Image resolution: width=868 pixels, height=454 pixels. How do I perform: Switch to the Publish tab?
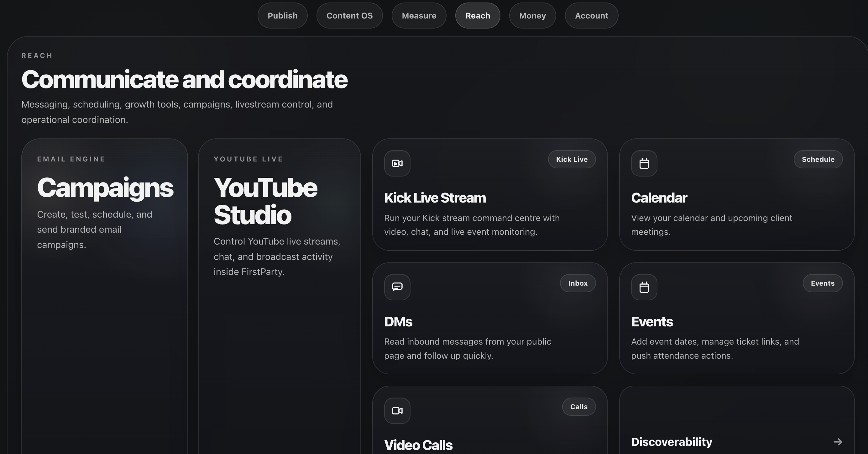tap(282, 15)
